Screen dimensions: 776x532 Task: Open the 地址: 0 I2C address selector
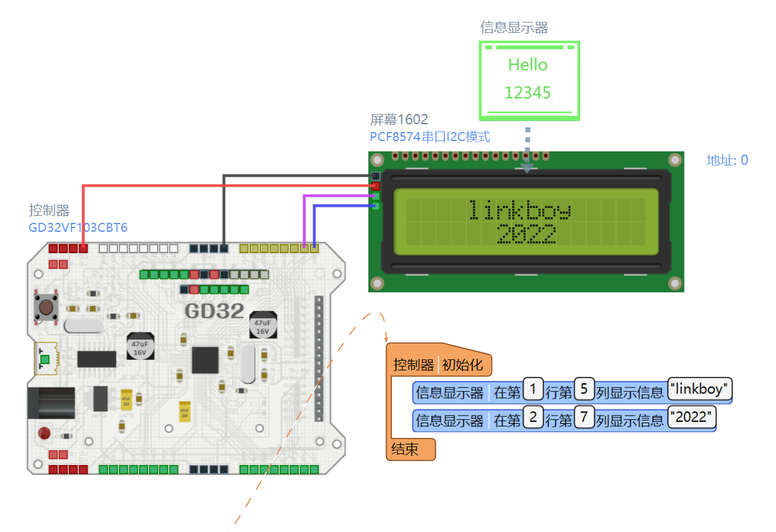coord(726,160)
